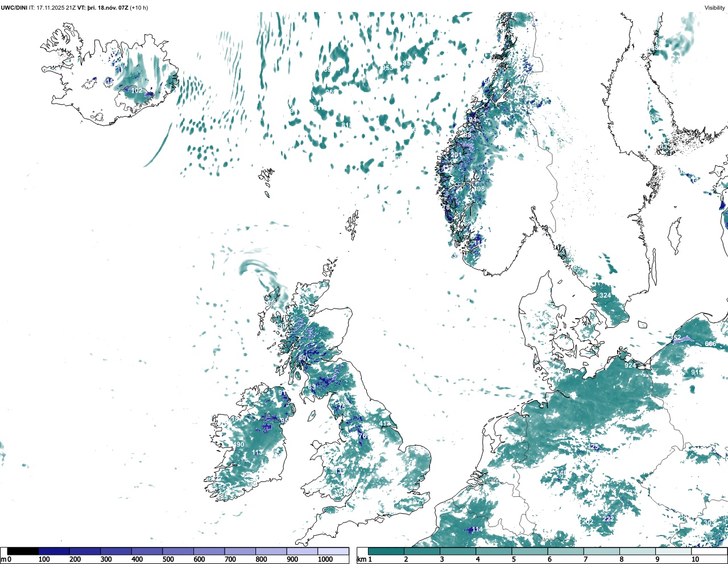
Task: Click the 'UWC/DINI' model label
Action: (x=14, y=8)
